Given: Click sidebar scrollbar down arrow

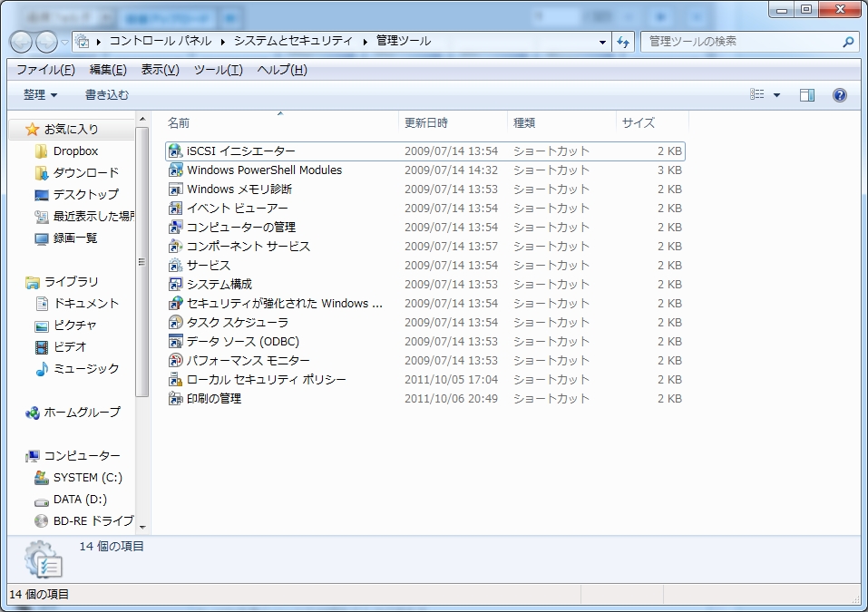Looking at the screenshot, I should tap(142, 528).
